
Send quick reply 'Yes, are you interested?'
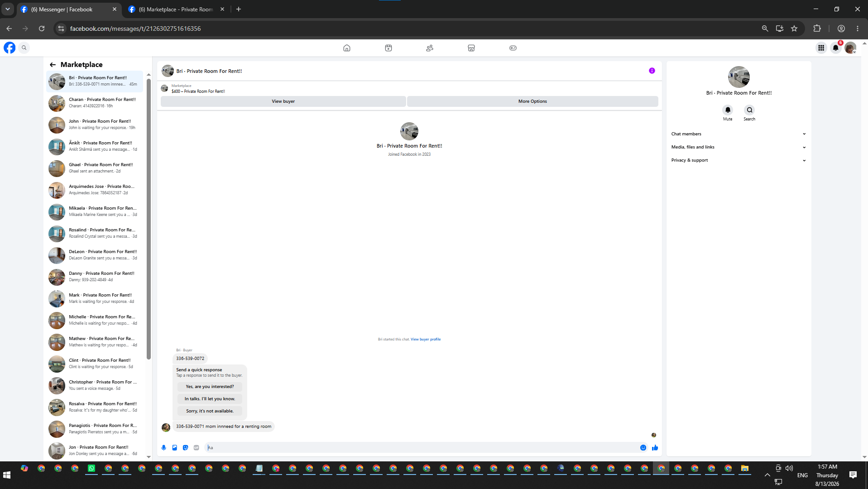[x=210, y=387]
